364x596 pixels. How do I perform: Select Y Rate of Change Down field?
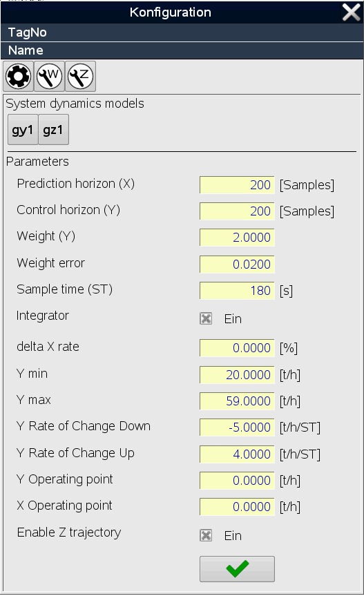pyautogui.click(x=237, y=427)
